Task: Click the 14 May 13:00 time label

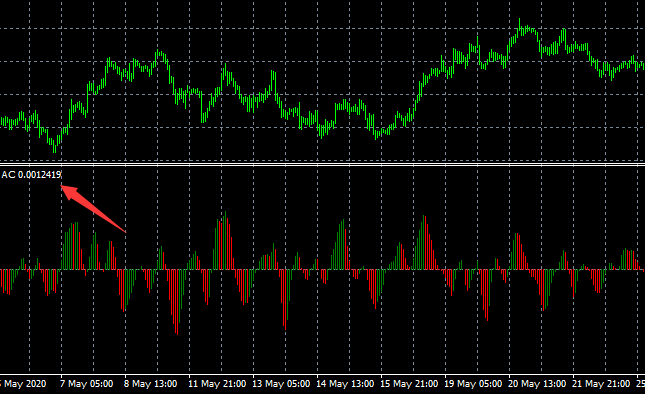Action: (x=345, y=384)
